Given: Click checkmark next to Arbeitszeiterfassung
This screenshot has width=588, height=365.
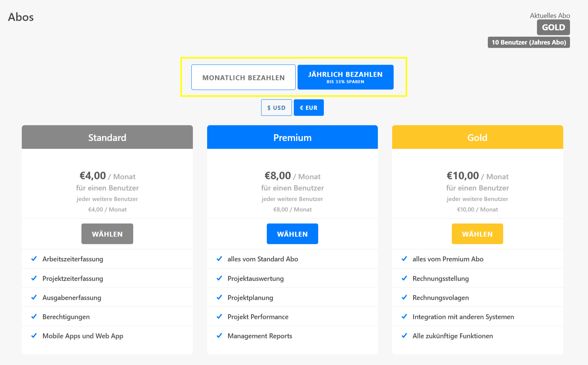Looking at the screenshot, I should [x=34, y=259].
